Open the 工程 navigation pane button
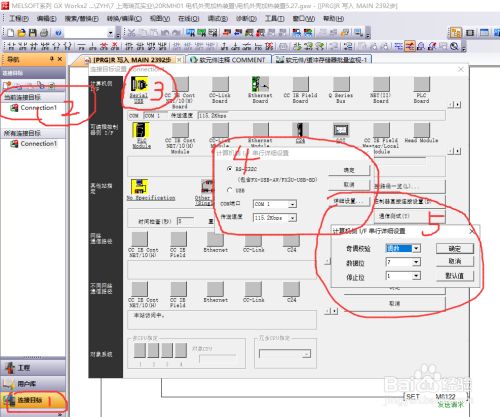500x417 pixels. pos(33,368)
